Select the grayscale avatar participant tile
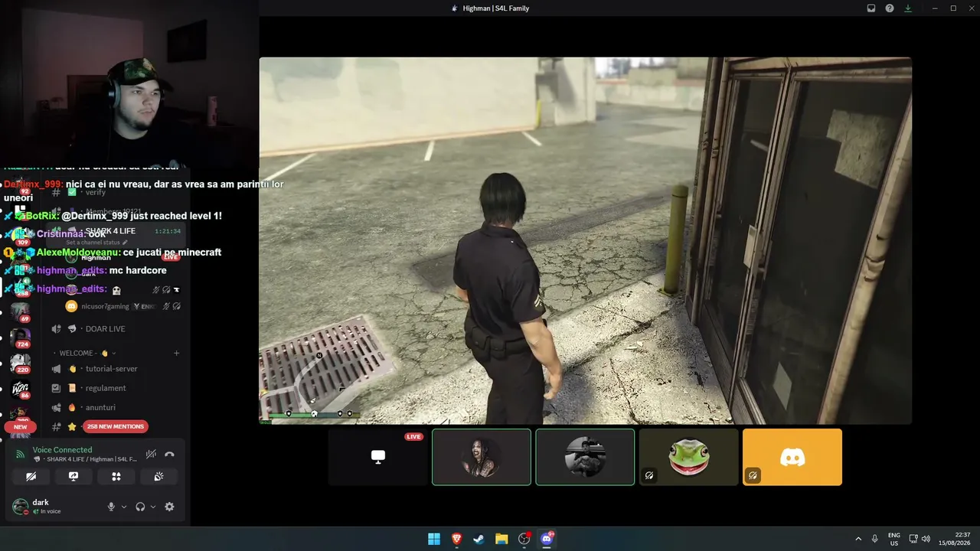Screen dimensions: 980x551 click(585, 457)
